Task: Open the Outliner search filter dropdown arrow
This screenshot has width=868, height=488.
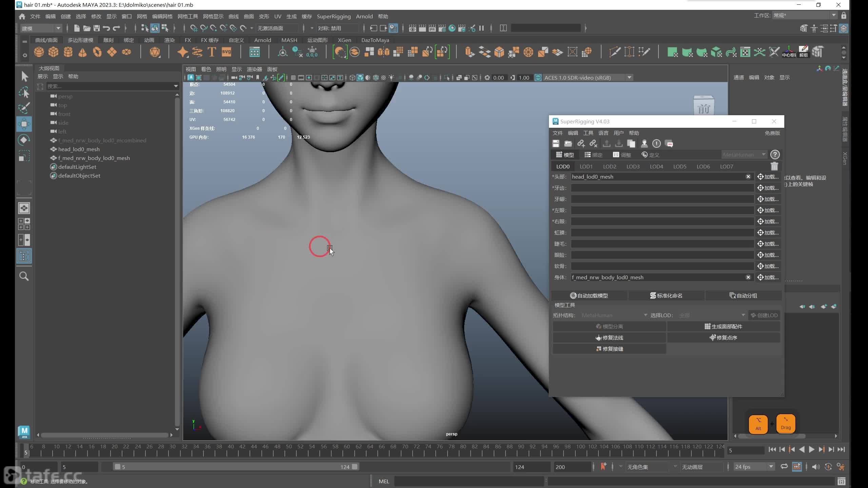Action: [x=176, y=86]
